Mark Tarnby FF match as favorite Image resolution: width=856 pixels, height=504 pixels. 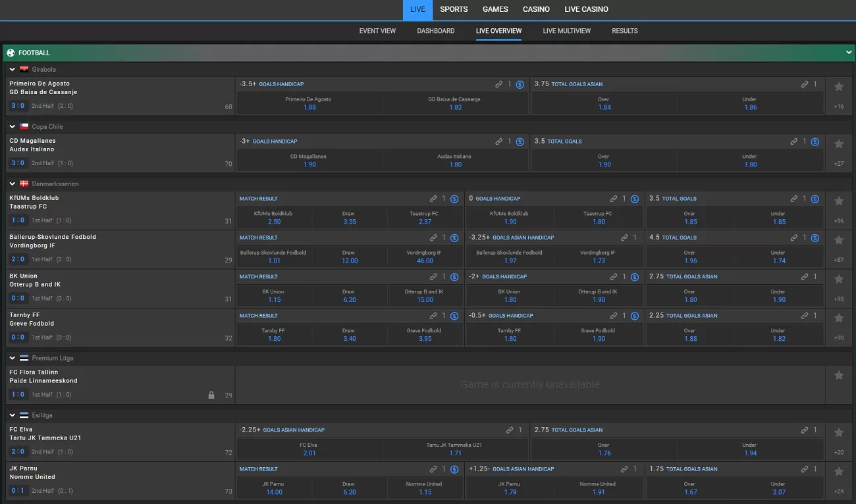[838, 318]
